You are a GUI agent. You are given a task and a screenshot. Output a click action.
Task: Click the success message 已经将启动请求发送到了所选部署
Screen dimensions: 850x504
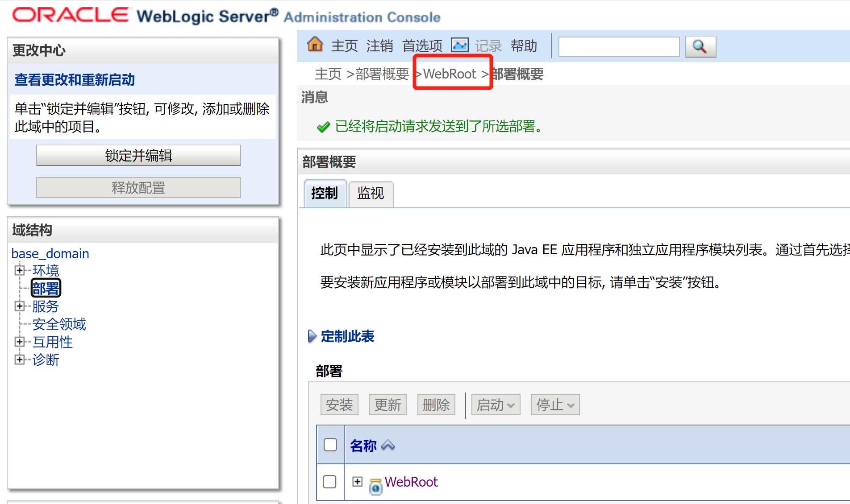439,127
